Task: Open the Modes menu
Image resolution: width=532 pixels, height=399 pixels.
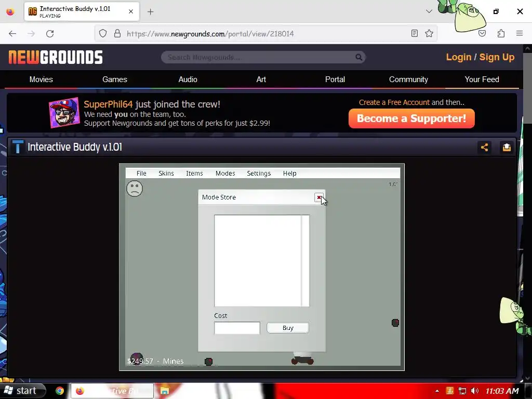Action: click(x=225, y=174)
